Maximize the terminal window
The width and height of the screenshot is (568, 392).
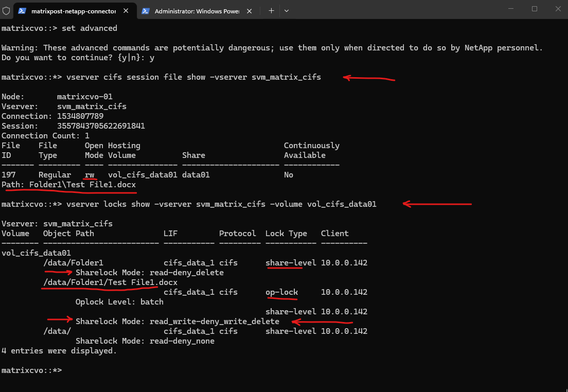coord(535,9)
